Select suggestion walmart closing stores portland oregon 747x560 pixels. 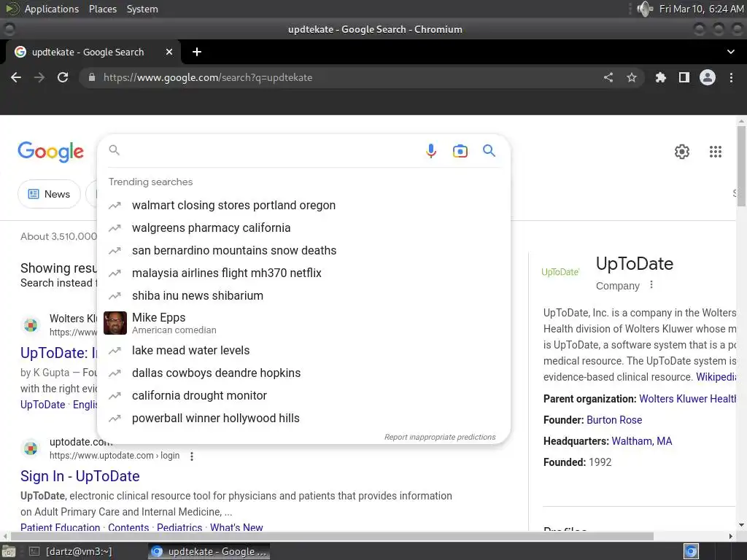click(x=303, y=205)
